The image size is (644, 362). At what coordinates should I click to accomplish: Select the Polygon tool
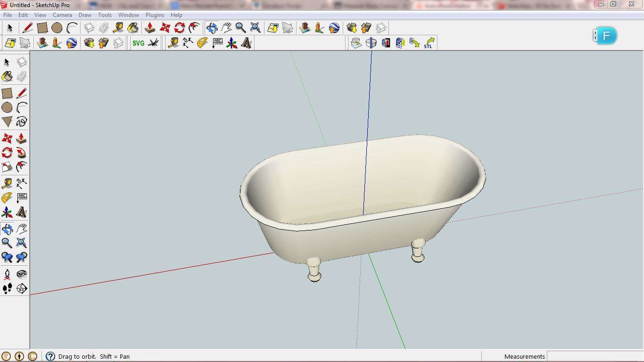click(7, 122)
